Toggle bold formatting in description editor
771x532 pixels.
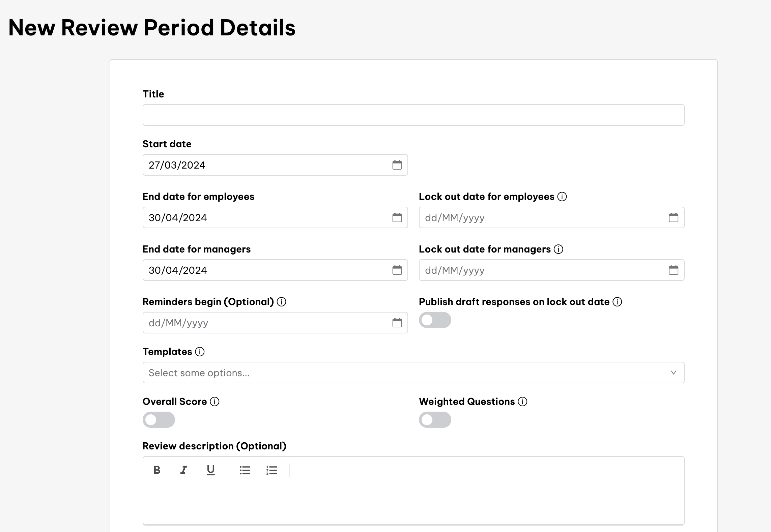pos(157,470)
